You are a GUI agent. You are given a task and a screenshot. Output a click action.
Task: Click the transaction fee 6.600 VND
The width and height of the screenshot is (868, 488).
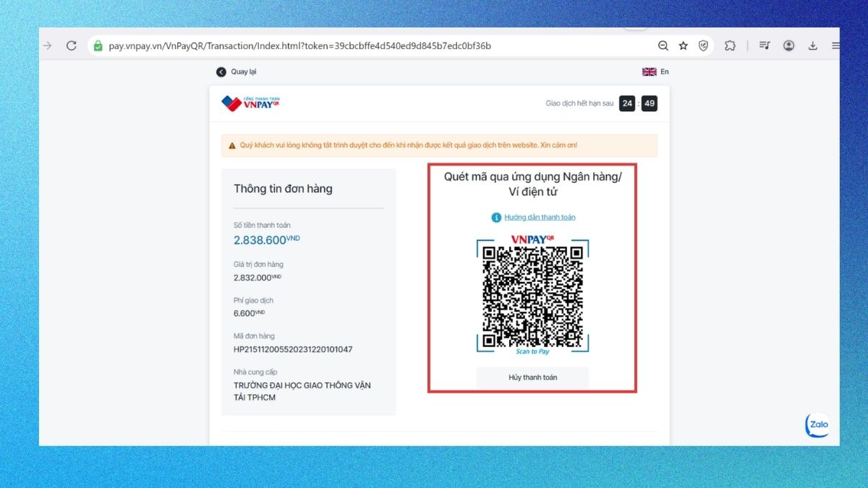coord(250,313)
